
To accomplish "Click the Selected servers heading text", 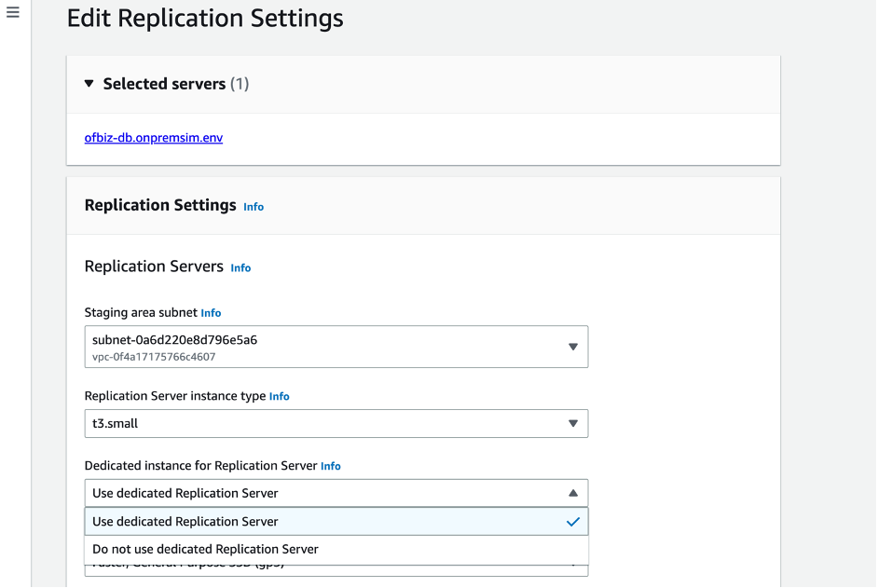I will click(164, 84).
